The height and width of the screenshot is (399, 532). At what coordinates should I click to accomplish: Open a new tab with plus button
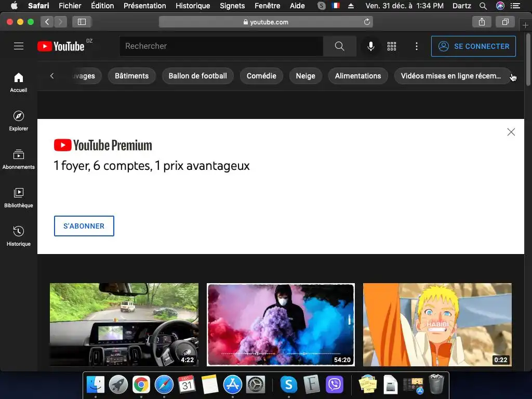(525, 25)
